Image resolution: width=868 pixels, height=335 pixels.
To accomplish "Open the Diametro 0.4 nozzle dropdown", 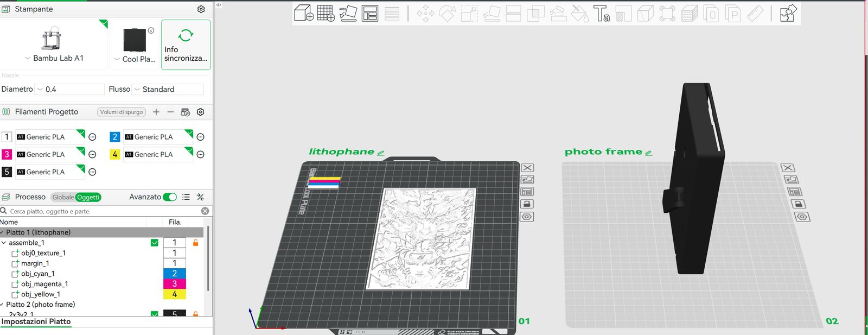I will (x=70, y=89).
